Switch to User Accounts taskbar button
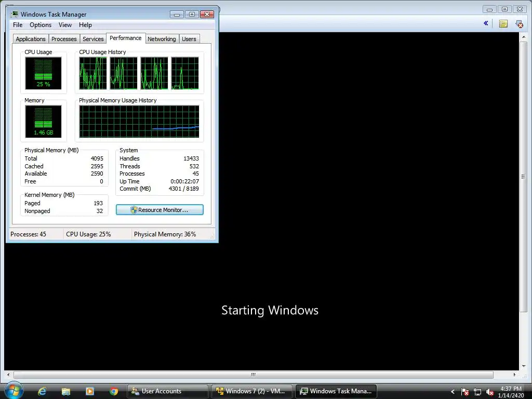 coord(168,391)
